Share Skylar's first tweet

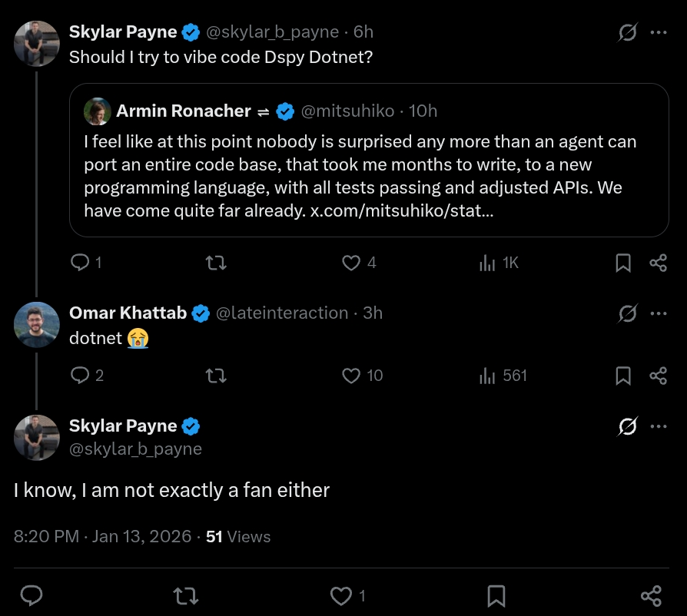point(658,263)
